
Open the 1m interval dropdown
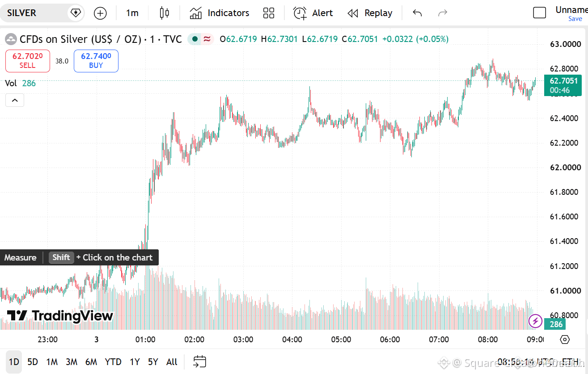[132, 13]
